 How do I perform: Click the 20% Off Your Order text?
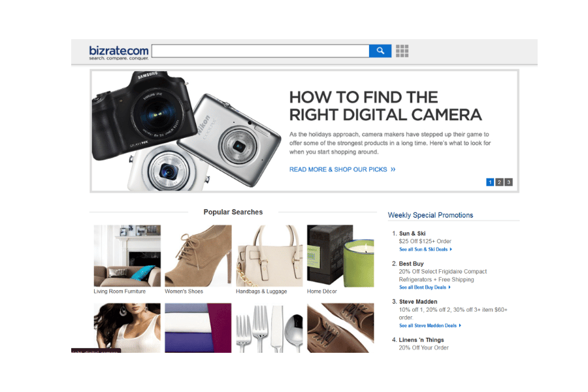pyautogui.click(x=424, y=348)
